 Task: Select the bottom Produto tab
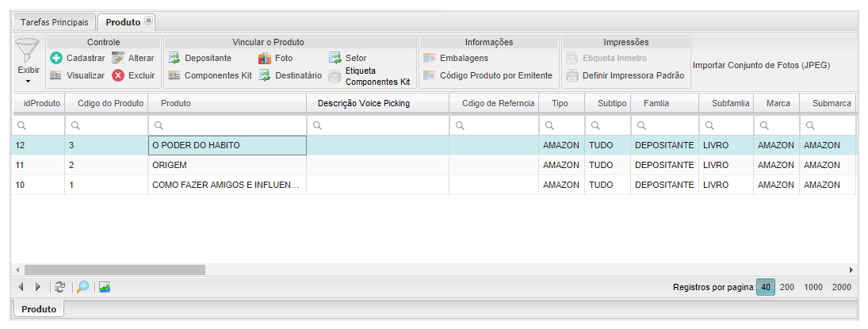pyautogui.click(x=39, y=309)
